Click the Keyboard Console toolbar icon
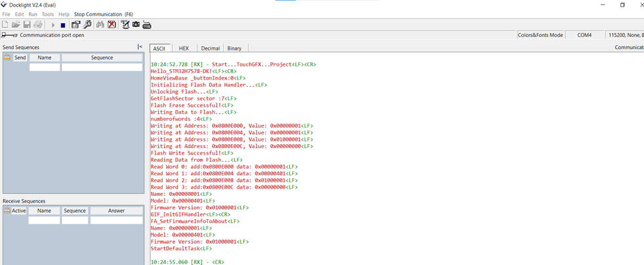Viewport: 644px width, 265px height. (x=147, y=25)
